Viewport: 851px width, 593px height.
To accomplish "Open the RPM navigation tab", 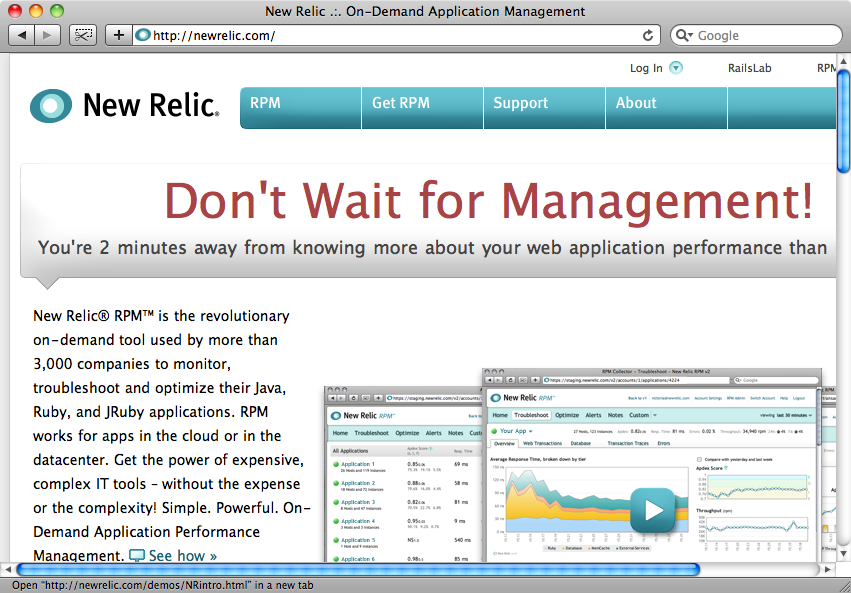I will coord(300,108).
